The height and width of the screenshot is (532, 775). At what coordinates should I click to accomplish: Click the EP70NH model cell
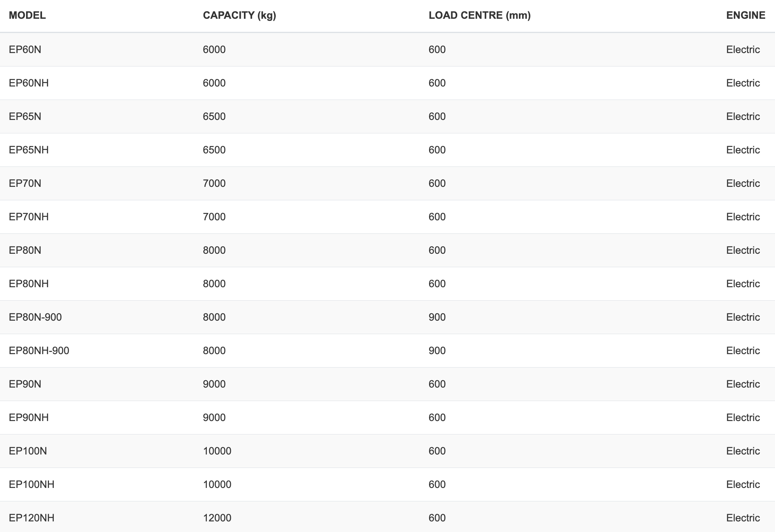pos(29,217)
